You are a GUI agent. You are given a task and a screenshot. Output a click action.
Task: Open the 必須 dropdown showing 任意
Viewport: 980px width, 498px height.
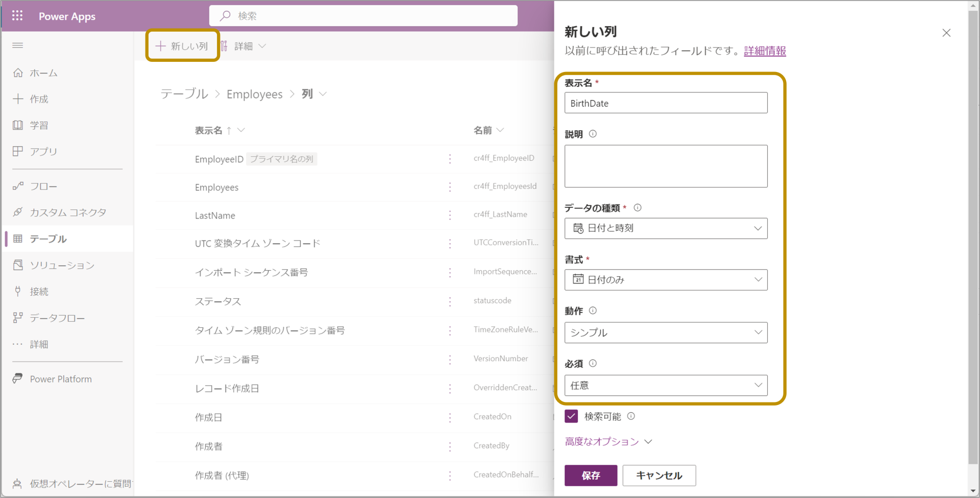click(x=666, y=385)
